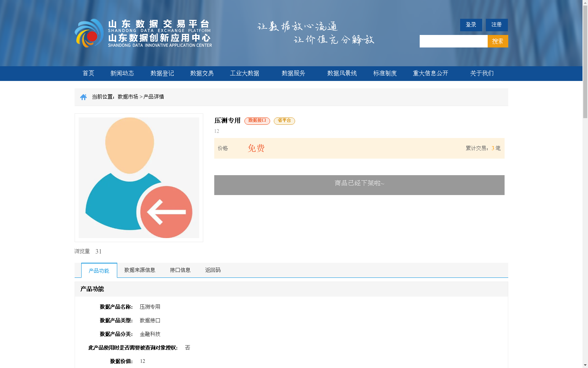The image size is (588, 368).
Task: Click the 数据产品分类 value 金融科技
Action: click(150, 334)
